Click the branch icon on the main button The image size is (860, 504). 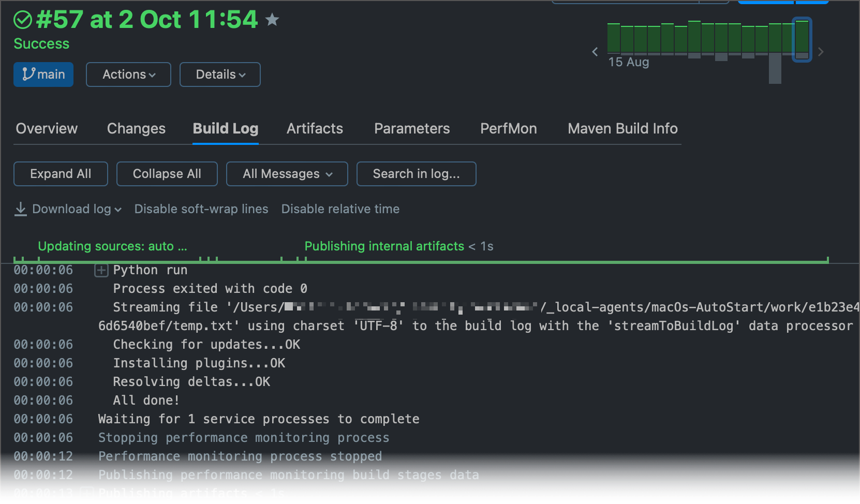point(28,74)
